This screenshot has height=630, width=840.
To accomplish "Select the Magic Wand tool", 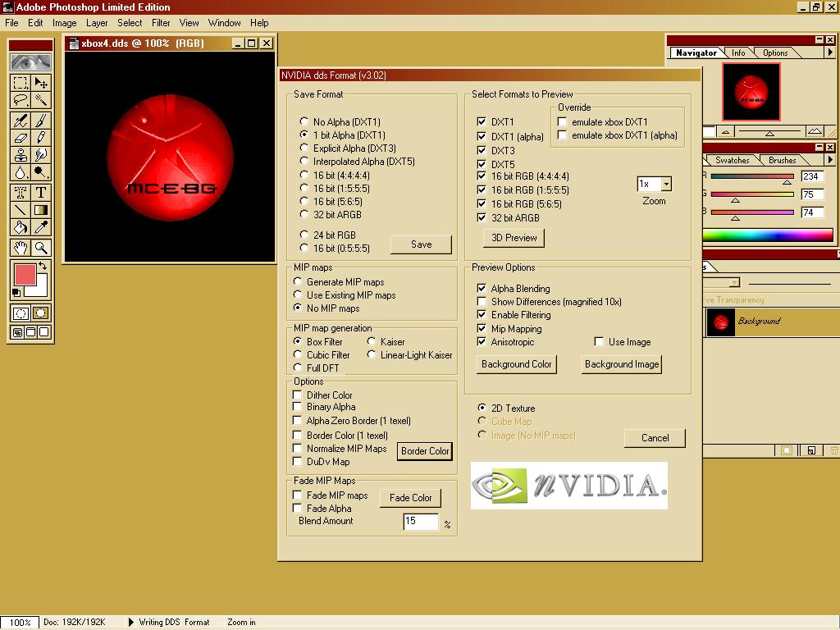I will [40, 100].
